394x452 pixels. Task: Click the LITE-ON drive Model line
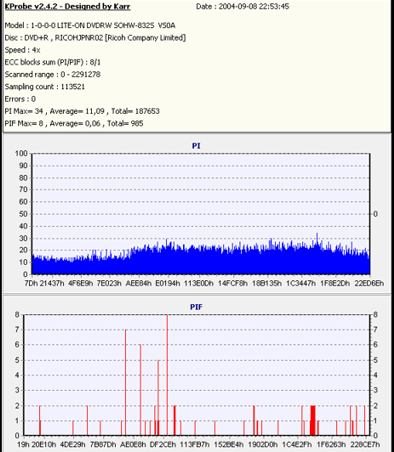tap(90, 25)
